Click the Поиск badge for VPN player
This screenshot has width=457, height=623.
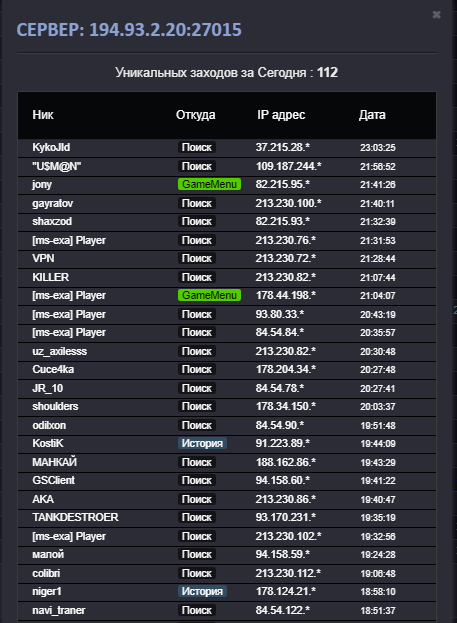[x=197, y=258]
